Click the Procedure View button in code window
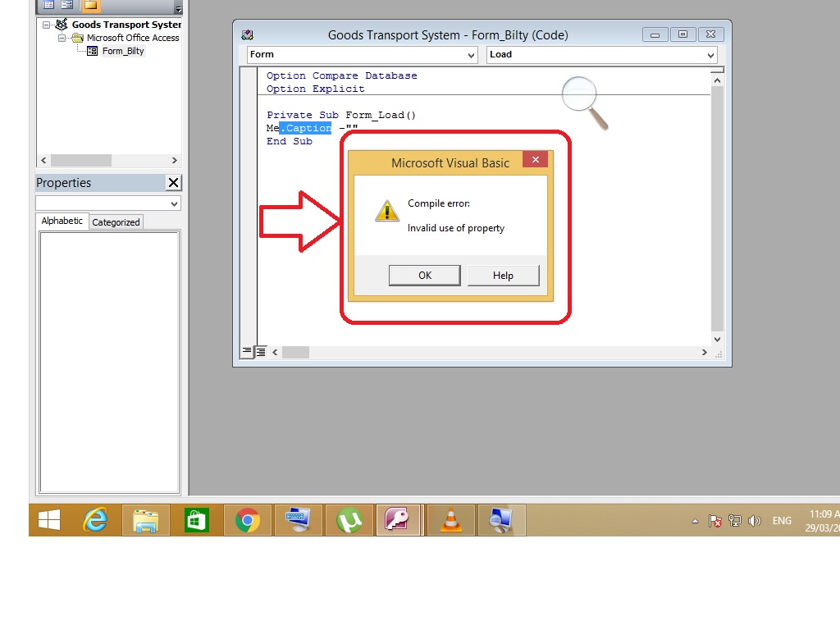The height and width of the screenshot is (630, 840). pos(246,351)
